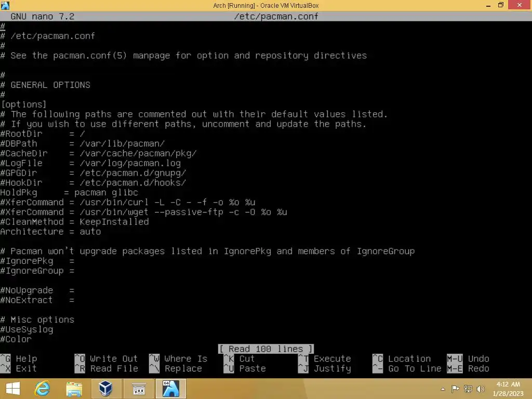Click the ^U Paste shortcut
Viewport: 532px width, 399px height.
point(244,368)
